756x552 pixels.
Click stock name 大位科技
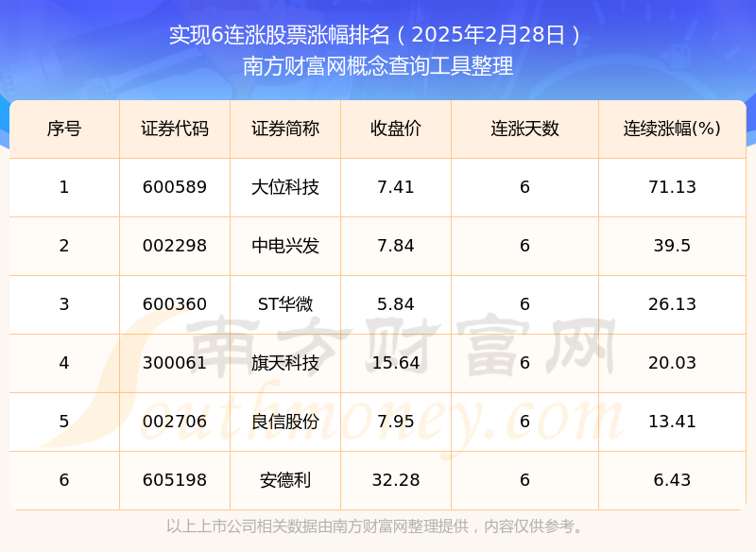(x=285, y=187)
